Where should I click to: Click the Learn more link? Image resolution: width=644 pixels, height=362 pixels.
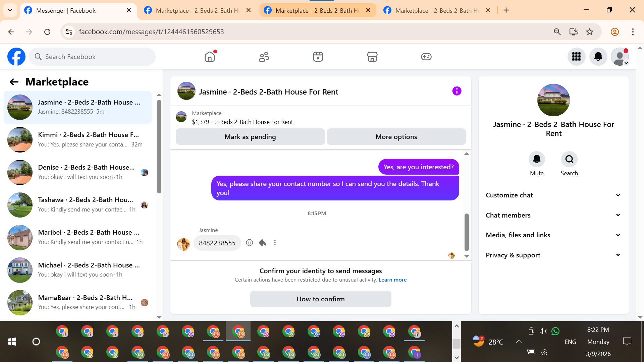[392, 280]
